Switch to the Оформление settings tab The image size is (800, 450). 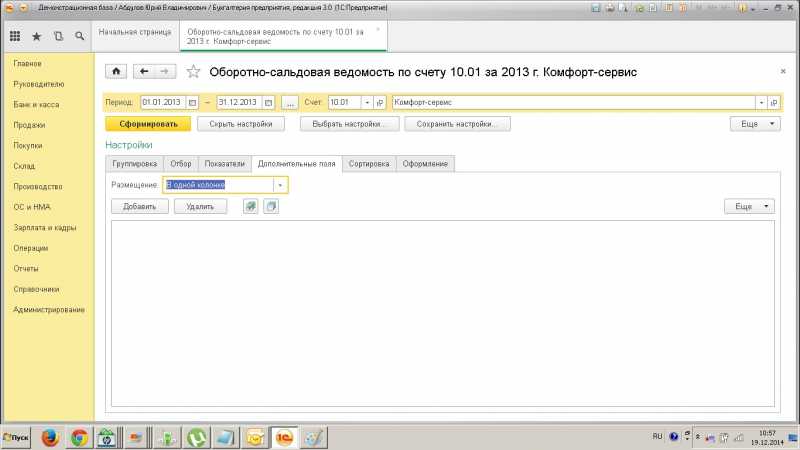pyautogui.click(x=425, y=164)
